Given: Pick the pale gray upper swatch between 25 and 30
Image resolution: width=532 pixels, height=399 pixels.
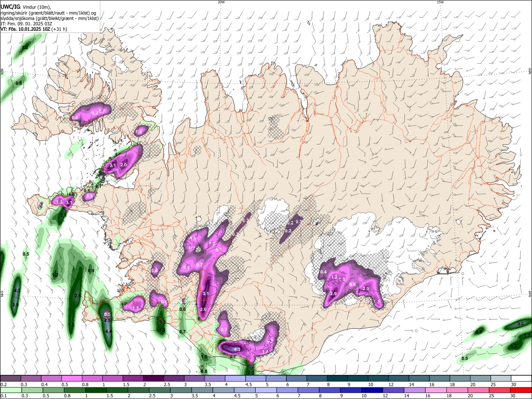Looking at the screenshot, I should [501, 379].
